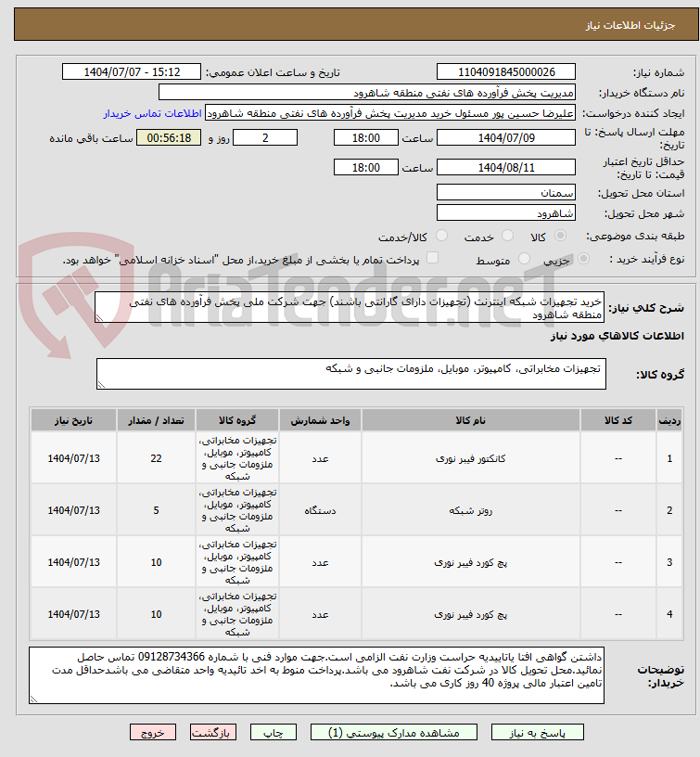Click the کانکتور فیبر نوری item name
This screenshot has width=700, height=757.
tap(470, 458)
